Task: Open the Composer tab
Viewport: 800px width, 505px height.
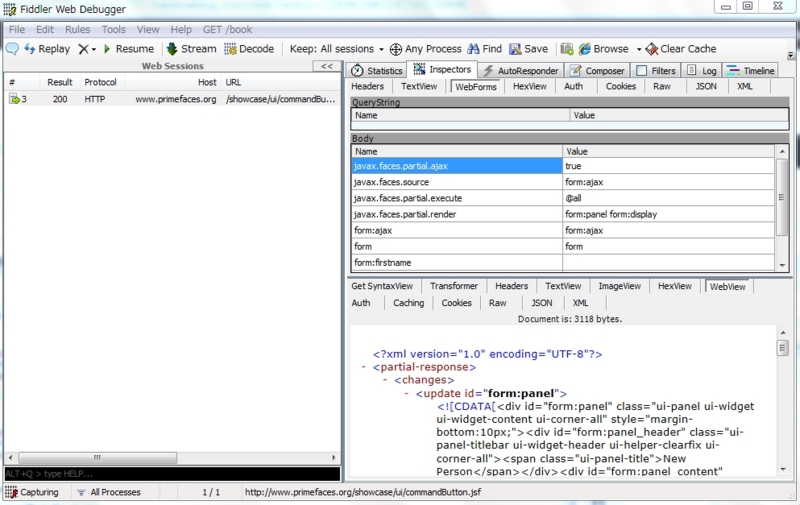Action: [x=597, y=71]
